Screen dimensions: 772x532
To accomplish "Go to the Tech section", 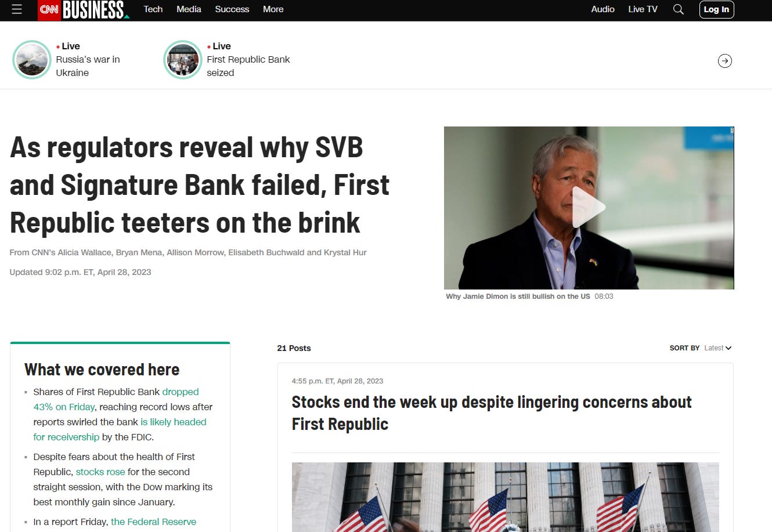I will [x=153, y=9].
